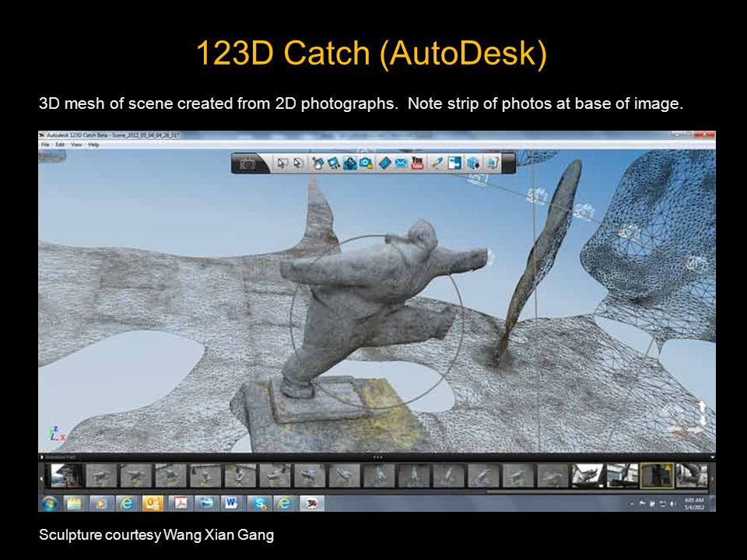
Task: Click the volume speaker tray icon
Action: point(672,504)
